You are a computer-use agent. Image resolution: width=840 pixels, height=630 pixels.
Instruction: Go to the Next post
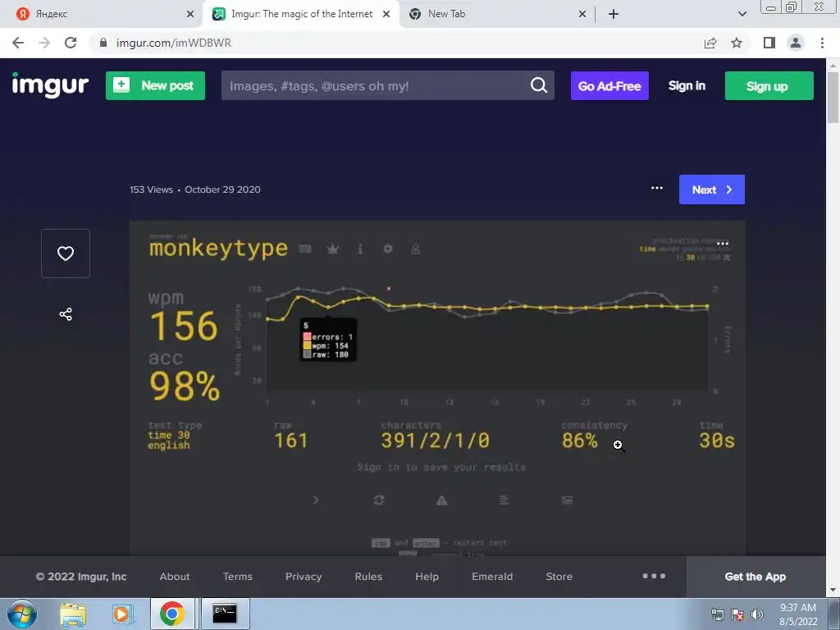tap(711, 189)
